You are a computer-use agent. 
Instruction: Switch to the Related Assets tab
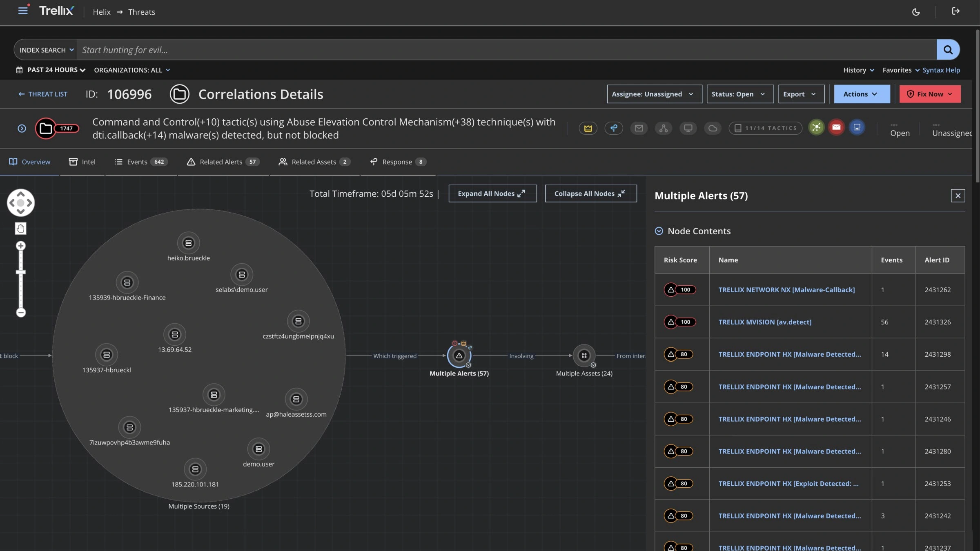pos(314,162)
